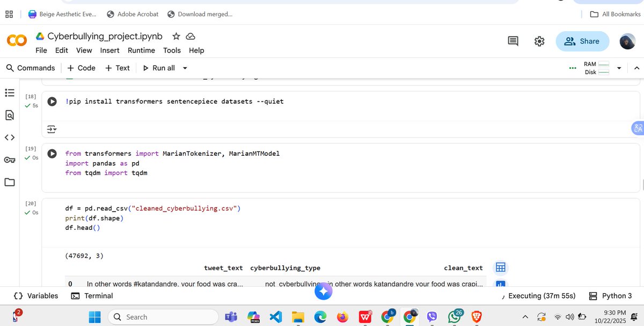Open WPS Office from taskbar

click(365, 317)
